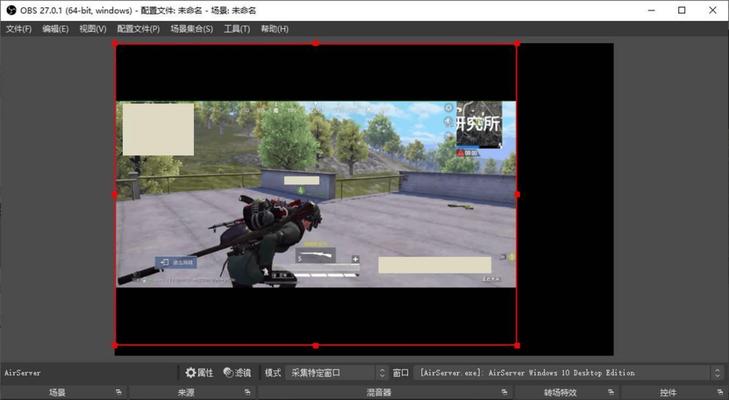Click the 场景 panel title
This screenshot has width=729, height=400.
click(x=58, y=393)
